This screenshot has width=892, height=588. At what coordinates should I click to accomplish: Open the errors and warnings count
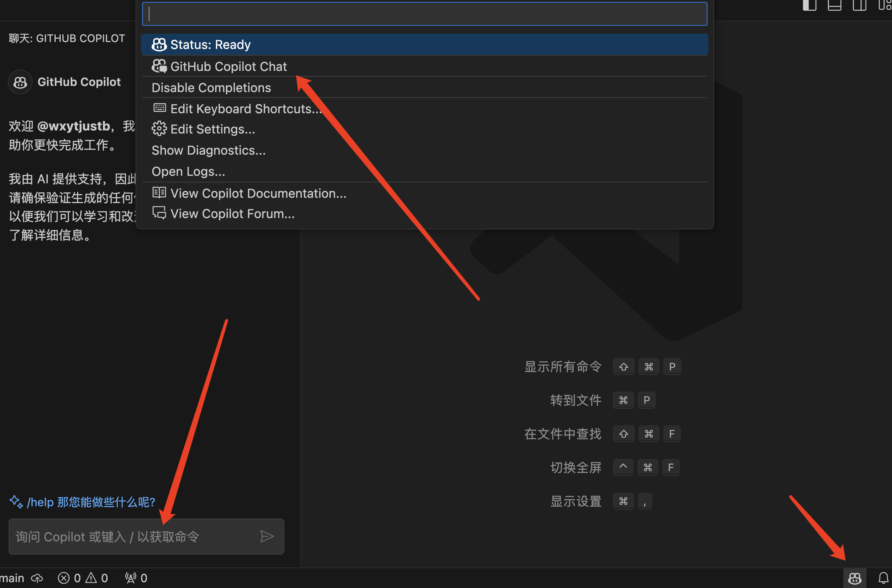pos(83,578)
